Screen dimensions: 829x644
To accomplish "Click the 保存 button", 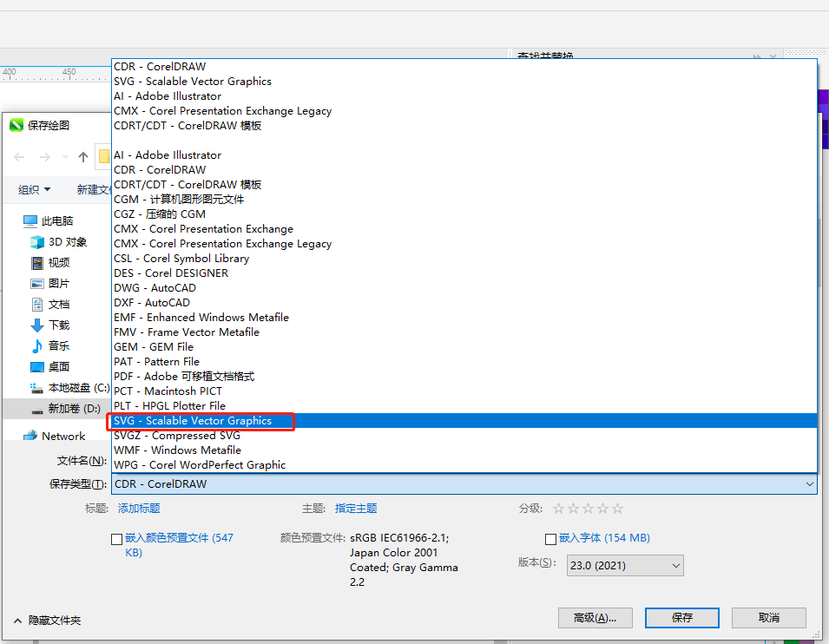I will (x=682, y=618).
